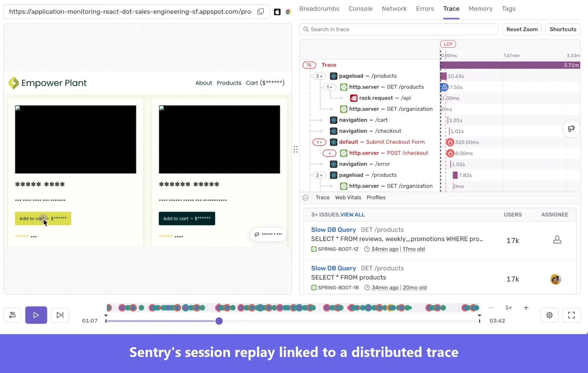Expand http.server POST /checkout + toggle
This screenshot has width=588, height=373.
pos(329,153)
